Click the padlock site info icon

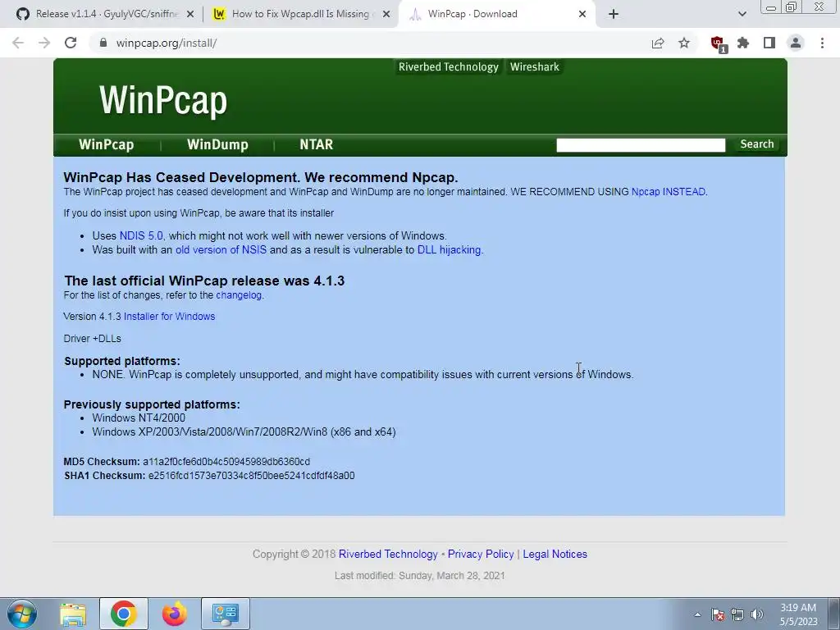103,43
